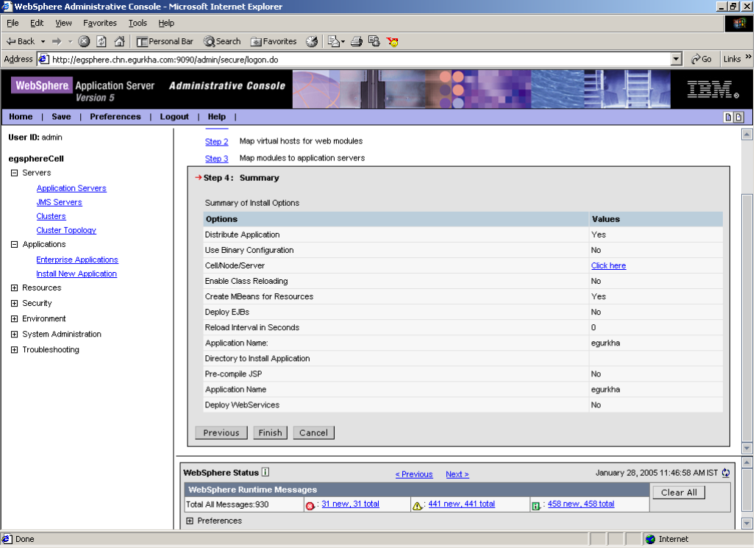Click the Previous button beside Finish
The width and height of the screenshot is (756, 550).
point(221,433)
